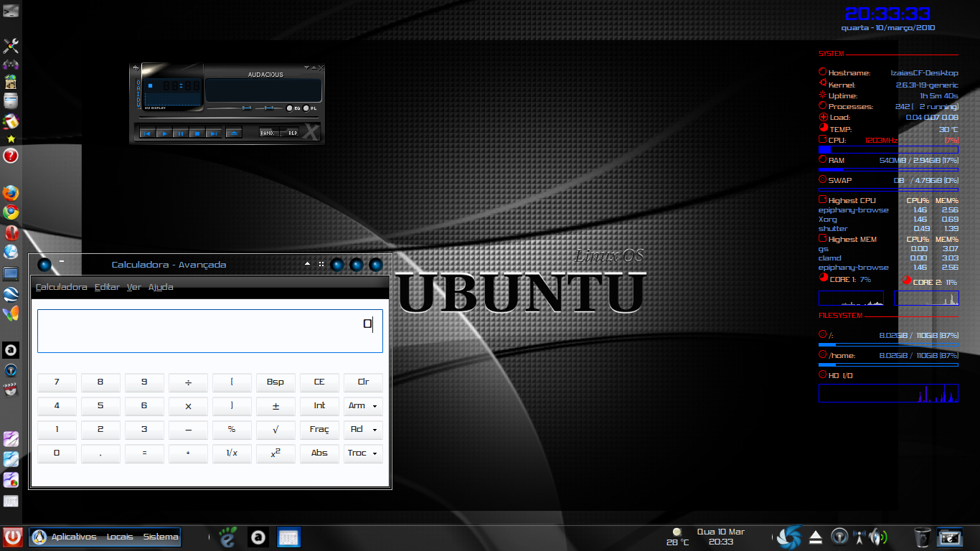980x551 pixels.
Task: Toggle RAND shuffle mode in Audacious
Action: [x=268, y=132]
